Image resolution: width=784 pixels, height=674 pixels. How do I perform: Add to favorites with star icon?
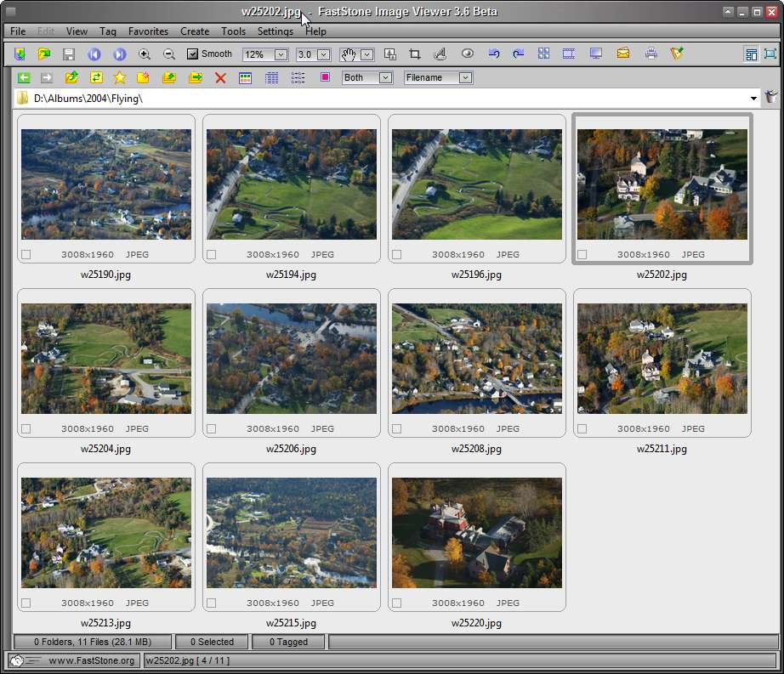(x=120, y=77)
